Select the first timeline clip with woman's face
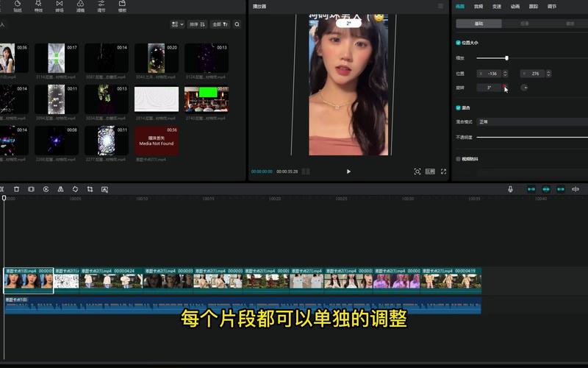This screenshot has width=588, height=368. coord(29,280)
